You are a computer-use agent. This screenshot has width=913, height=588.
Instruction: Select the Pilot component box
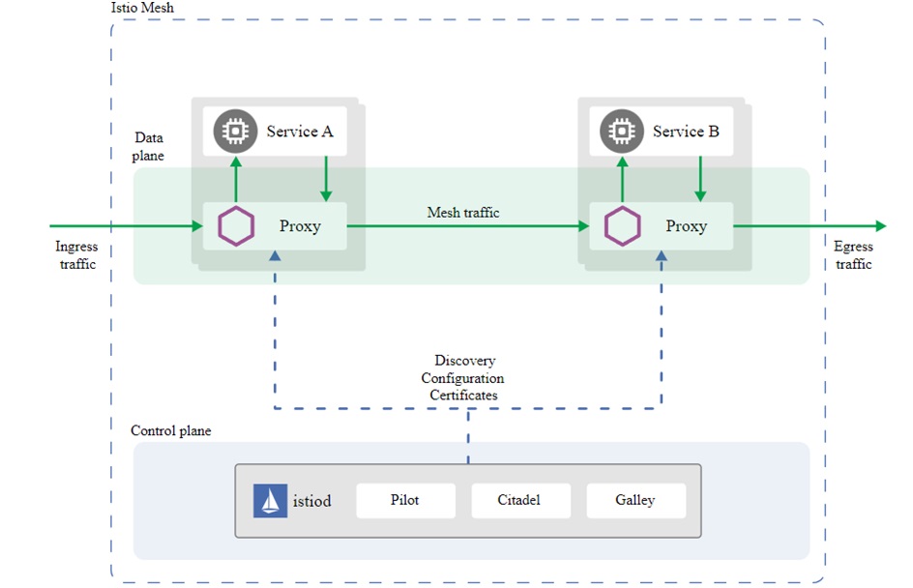(x=405, y=501)
